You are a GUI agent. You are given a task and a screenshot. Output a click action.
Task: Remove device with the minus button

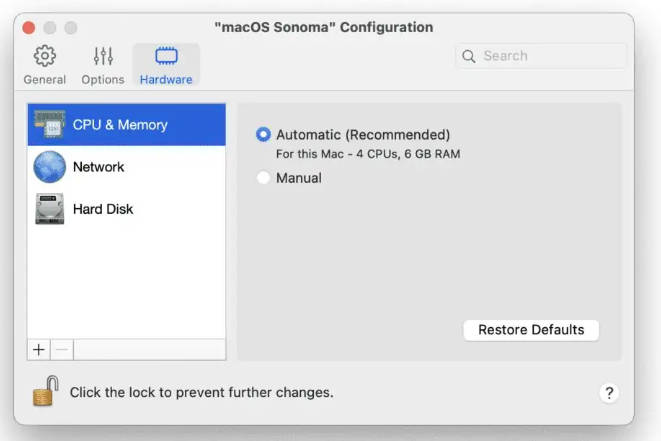pos(62,350)
